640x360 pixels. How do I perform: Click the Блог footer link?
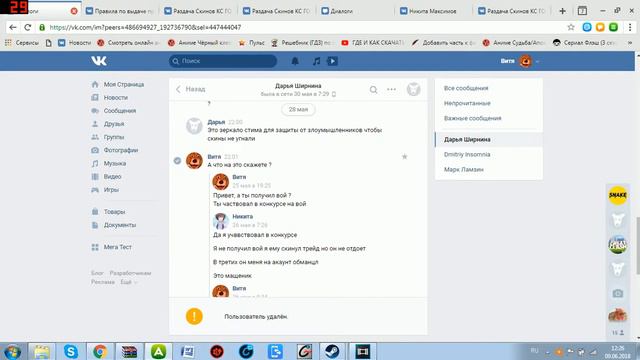(97, 273)
